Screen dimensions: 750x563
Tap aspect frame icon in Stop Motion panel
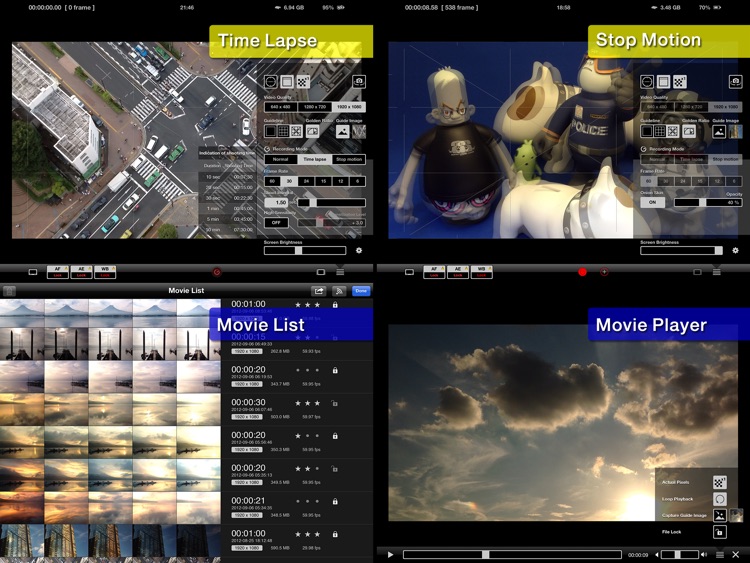[x=663, y=82]
